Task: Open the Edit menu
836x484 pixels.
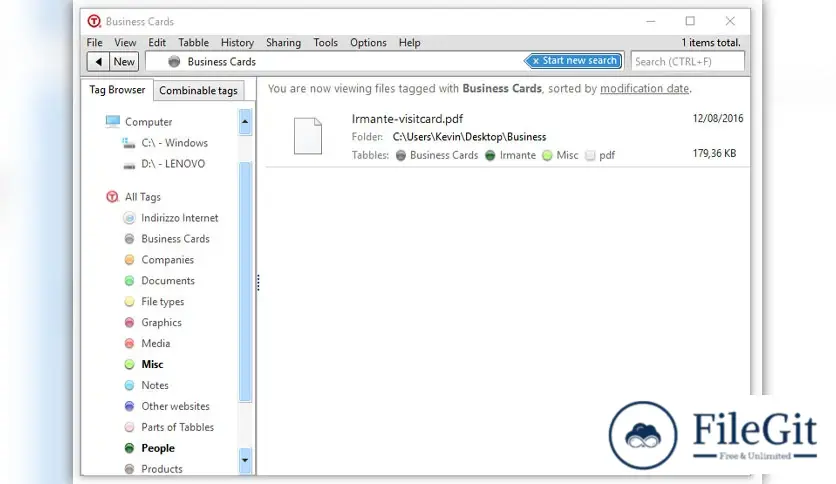Action: [x=157, y=43]
